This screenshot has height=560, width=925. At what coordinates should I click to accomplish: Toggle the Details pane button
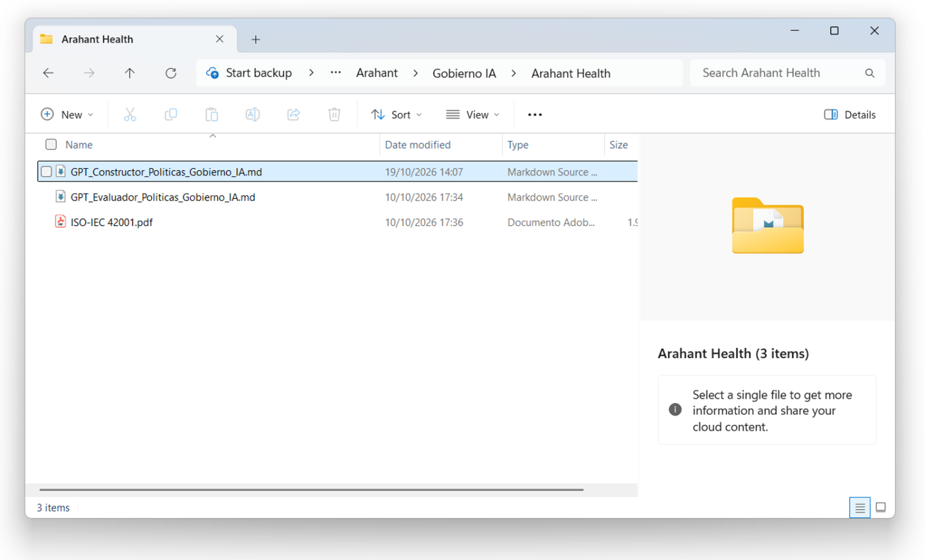pos(850,114)
